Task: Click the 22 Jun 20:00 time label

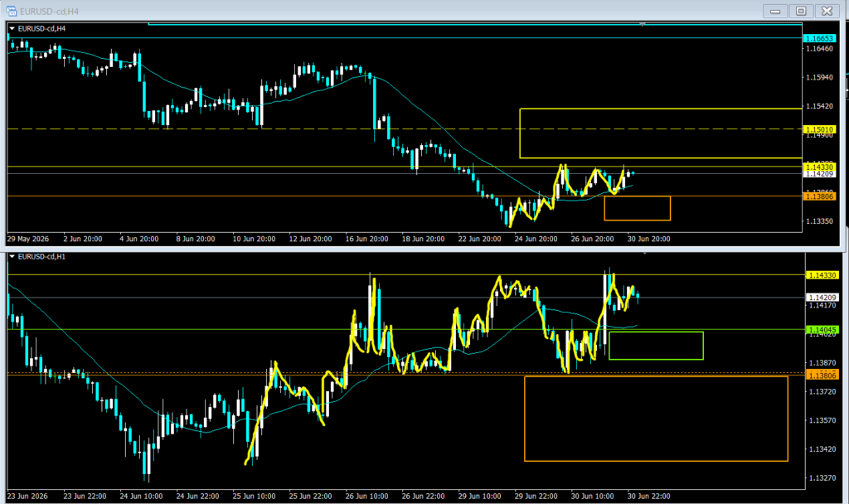Action: 479,239
